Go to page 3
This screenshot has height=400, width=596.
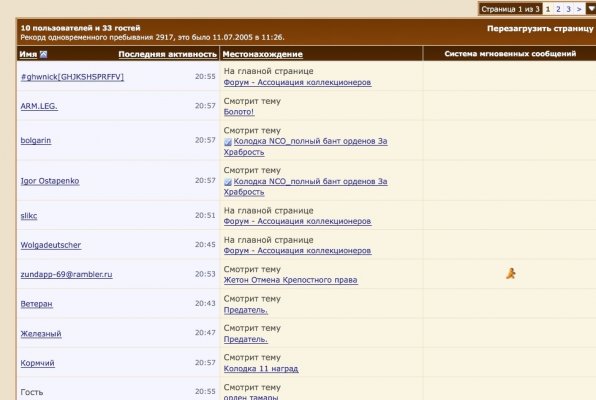tap(568, 9)
